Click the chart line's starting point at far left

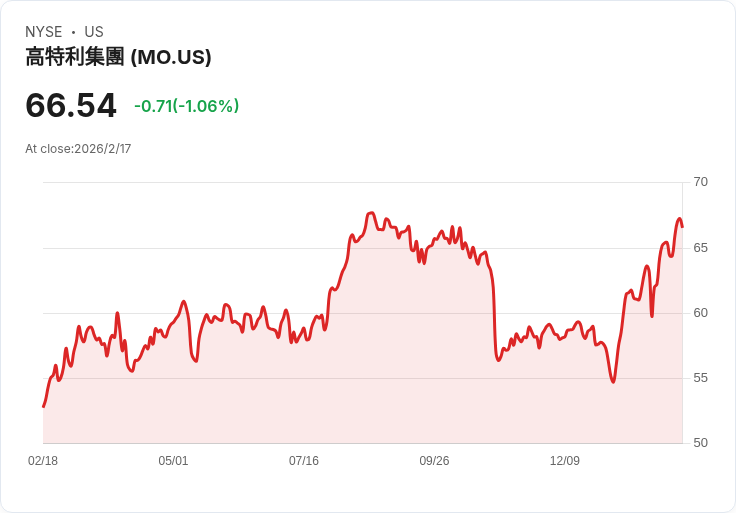44,406
